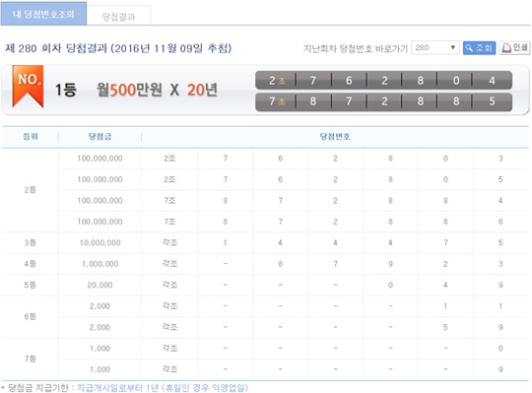The image size is (532, 393).
Task: Select the 3등 rank row label
Action: [x=31, y=242]
